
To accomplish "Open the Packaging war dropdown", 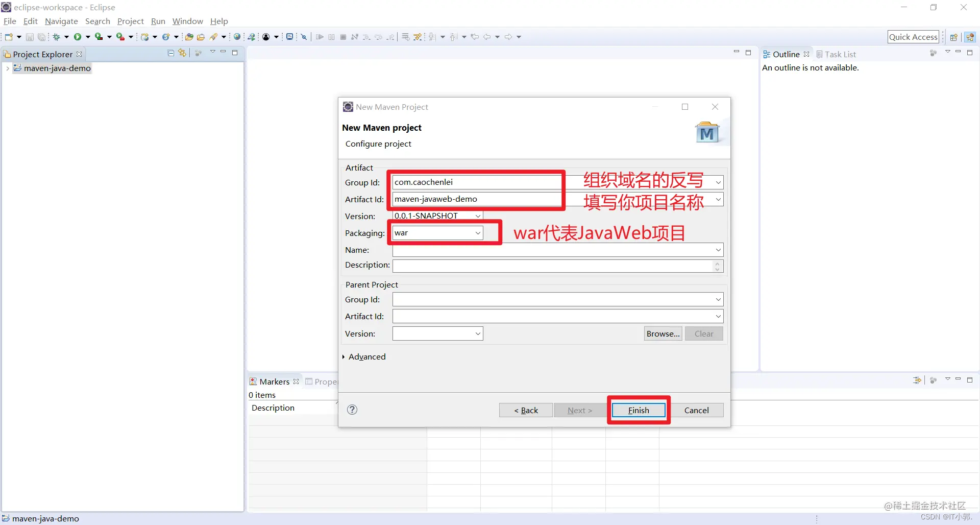I will coord(478,233).
